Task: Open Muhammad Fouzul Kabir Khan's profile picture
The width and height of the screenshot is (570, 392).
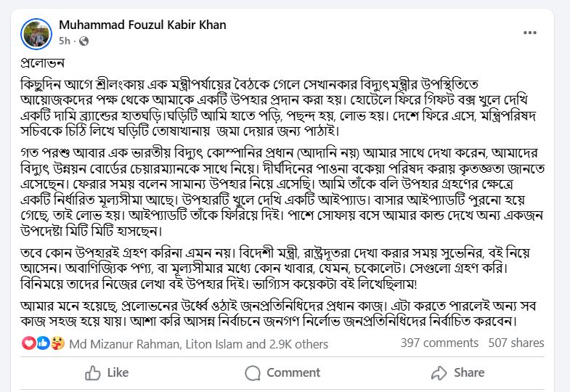Action: [36, 33]
